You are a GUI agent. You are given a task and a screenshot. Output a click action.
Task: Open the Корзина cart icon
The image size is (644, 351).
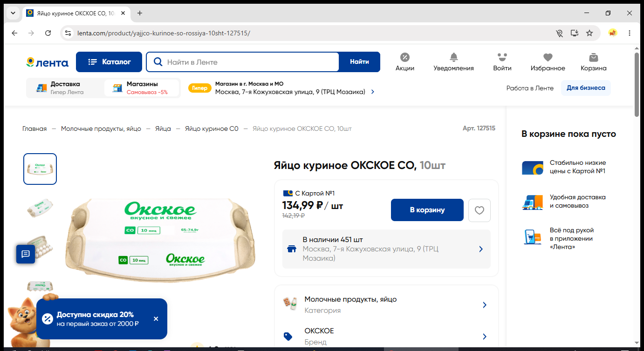(x=593, y=62)
